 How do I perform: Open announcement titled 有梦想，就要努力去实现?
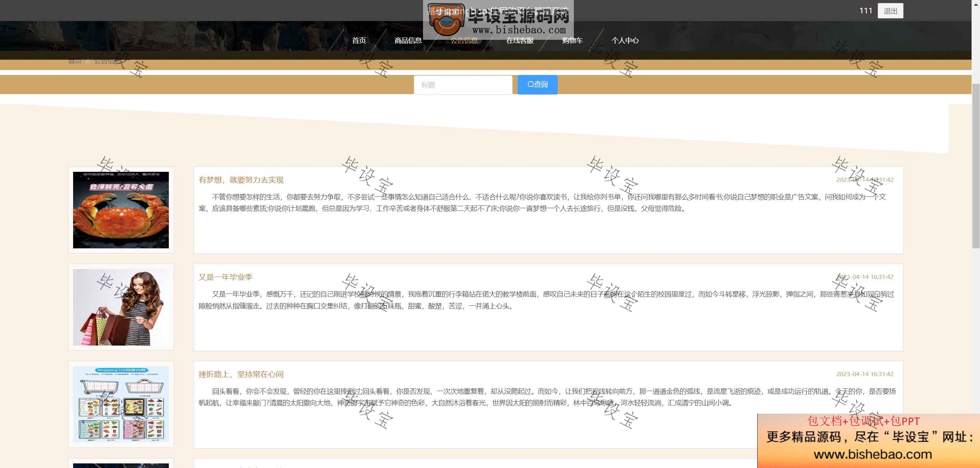[241, 180]
